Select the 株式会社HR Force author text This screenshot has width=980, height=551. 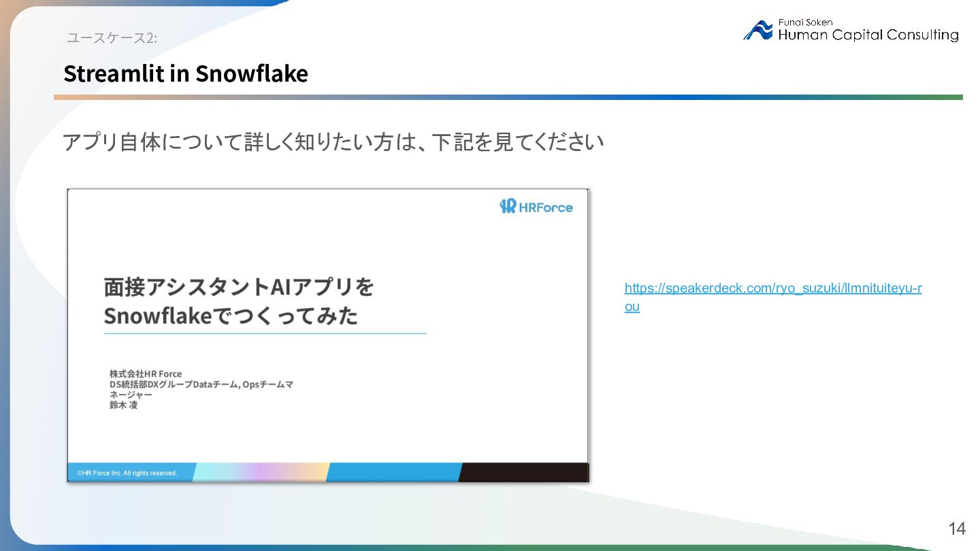[x=146, y=374]
